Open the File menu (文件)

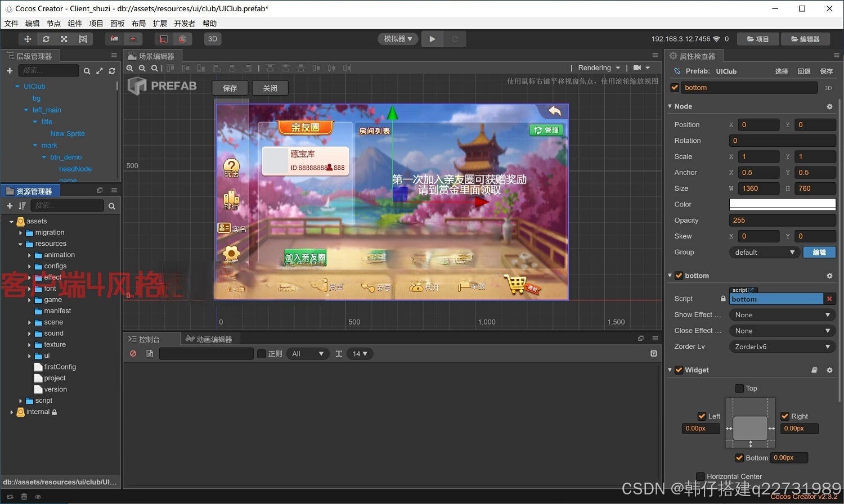pos(11,24)
